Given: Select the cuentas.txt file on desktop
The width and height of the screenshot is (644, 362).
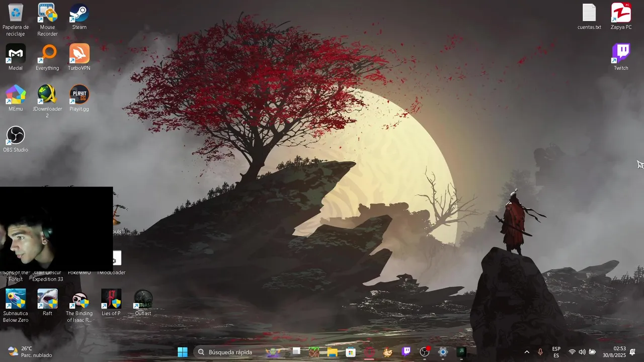Looking at the screenshot, I should pos(589,17).
